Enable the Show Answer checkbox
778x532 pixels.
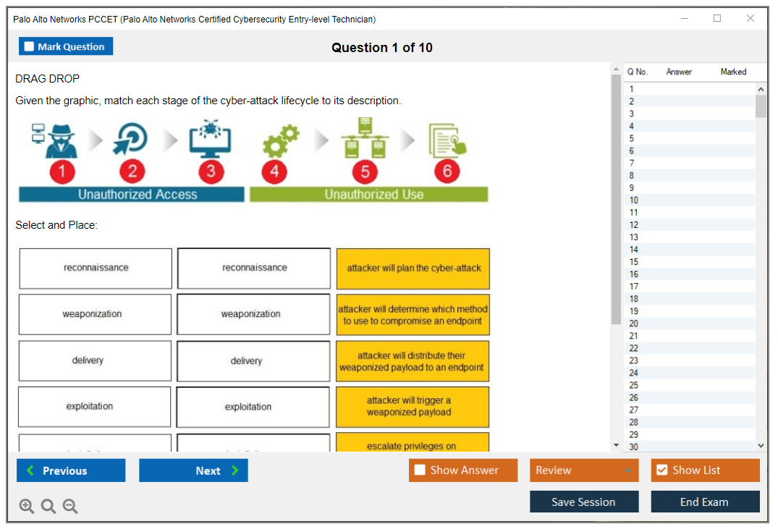click(x=420, y=470)
